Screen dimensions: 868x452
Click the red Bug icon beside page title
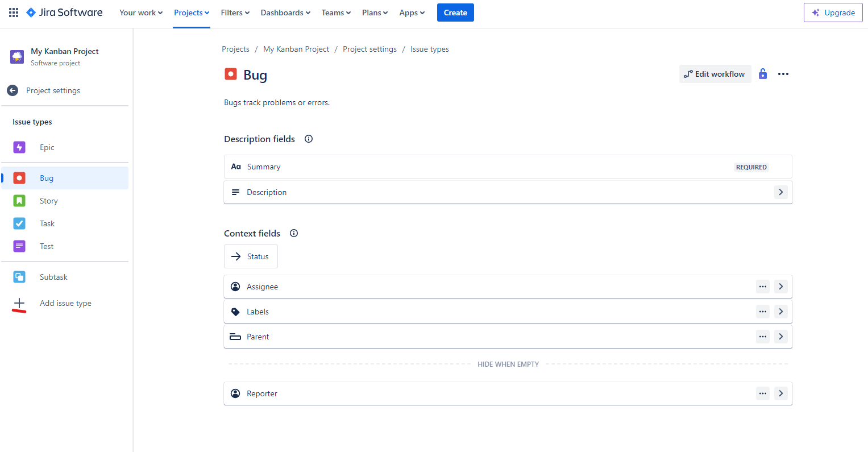point(231,74)
